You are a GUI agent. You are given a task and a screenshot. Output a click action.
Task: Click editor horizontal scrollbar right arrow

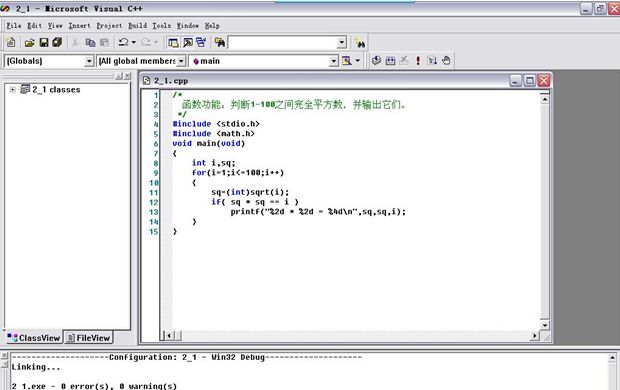(535, 336)
